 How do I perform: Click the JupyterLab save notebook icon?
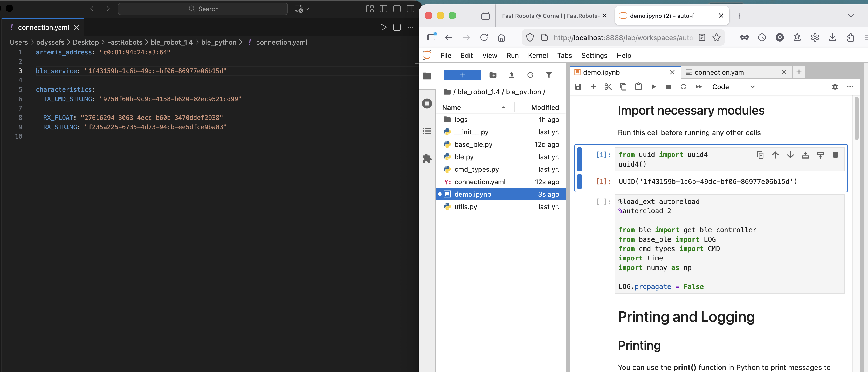coord(578,87)
